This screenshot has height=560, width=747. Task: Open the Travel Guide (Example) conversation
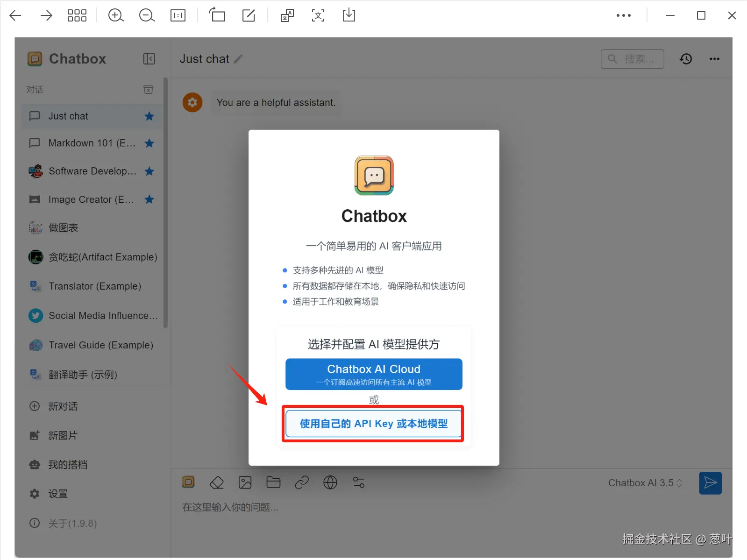[92, 345]
